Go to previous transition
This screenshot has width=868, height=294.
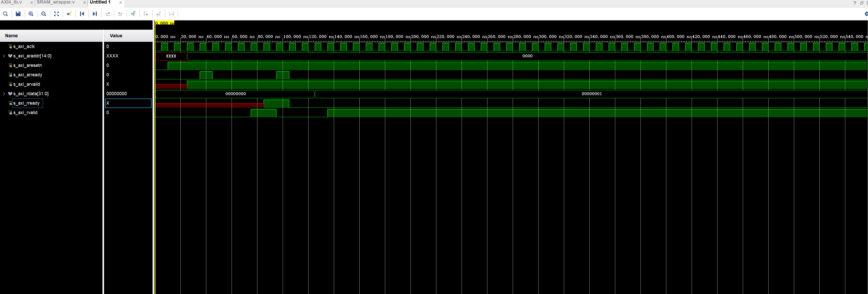click(x=82, y=14)
